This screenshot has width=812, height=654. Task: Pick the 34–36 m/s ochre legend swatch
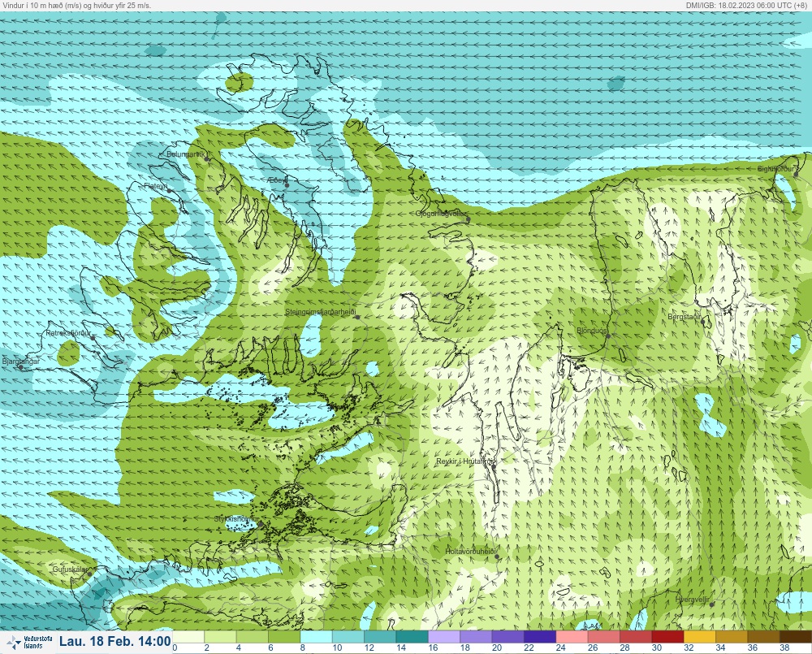pos(732,637)
